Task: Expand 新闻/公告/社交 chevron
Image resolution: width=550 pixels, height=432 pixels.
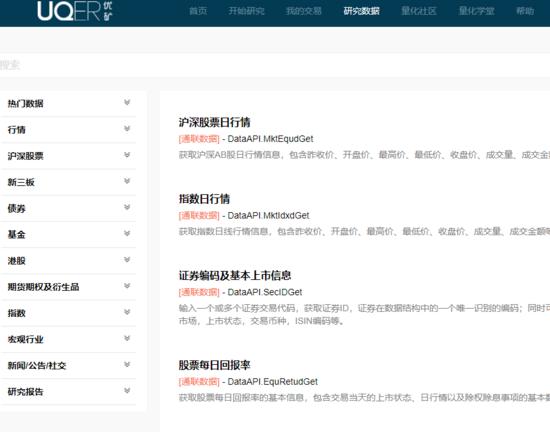Action: click(127, 364)
